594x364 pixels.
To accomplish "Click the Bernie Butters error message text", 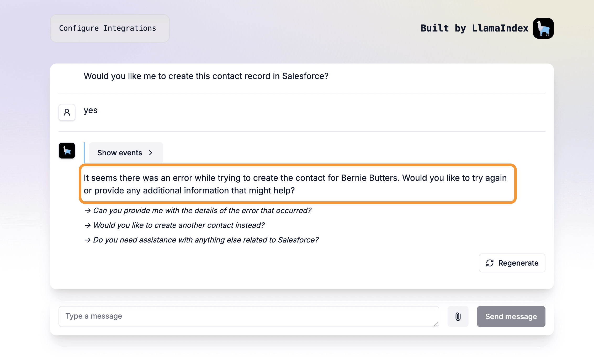I will tap(295, 184).
